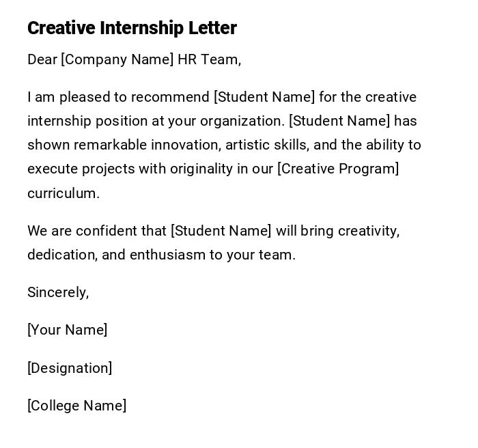Click "HR Team," in the greeting line

click(x=210, y=59)
